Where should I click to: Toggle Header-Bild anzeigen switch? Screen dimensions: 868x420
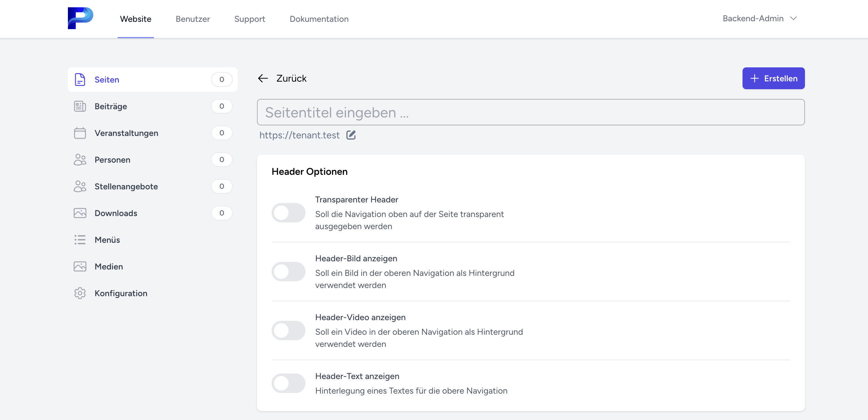tap(289, 272)
